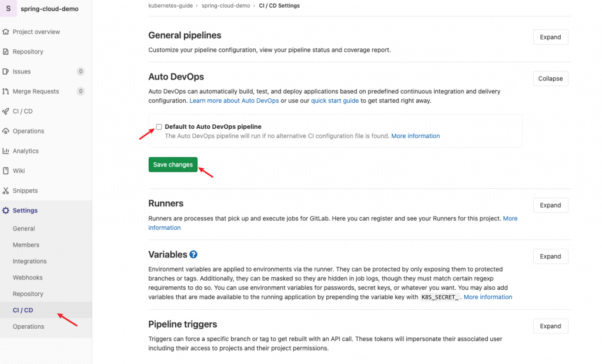Select Members under Settings
Screen dimensions: 602x364
point(26,245)
